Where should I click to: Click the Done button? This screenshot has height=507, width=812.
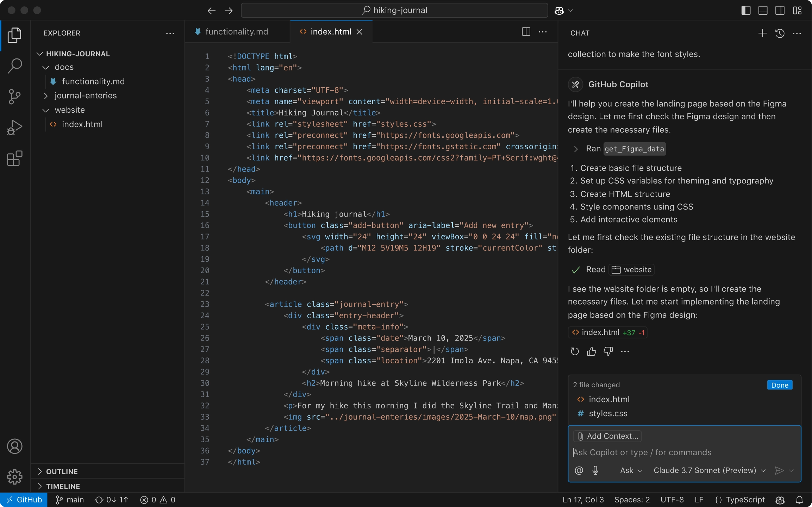point(780,385)
